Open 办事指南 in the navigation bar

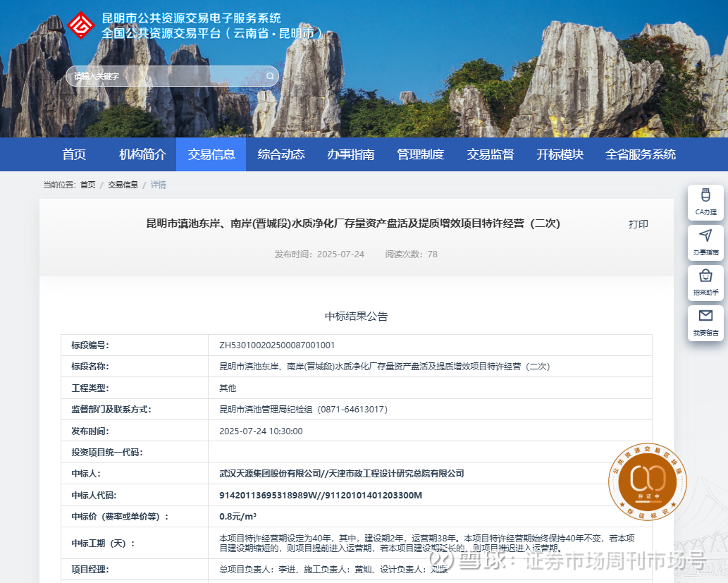(x=350, y=154)
